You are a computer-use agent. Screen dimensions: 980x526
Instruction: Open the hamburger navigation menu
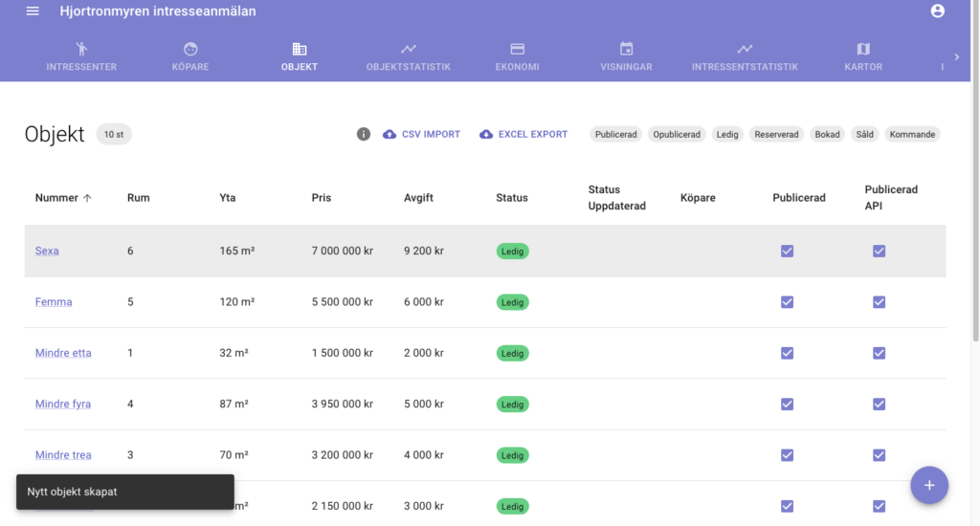(x=33, y=11)
